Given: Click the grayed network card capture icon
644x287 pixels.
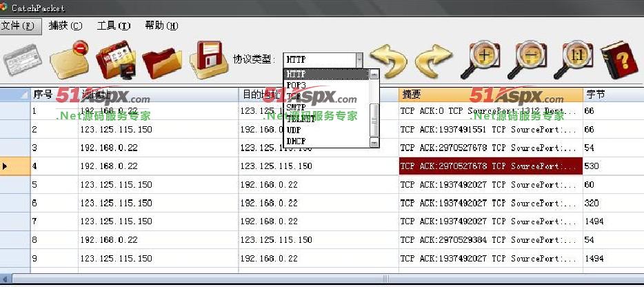Looking at the screenshot, I should coord(23,59).
